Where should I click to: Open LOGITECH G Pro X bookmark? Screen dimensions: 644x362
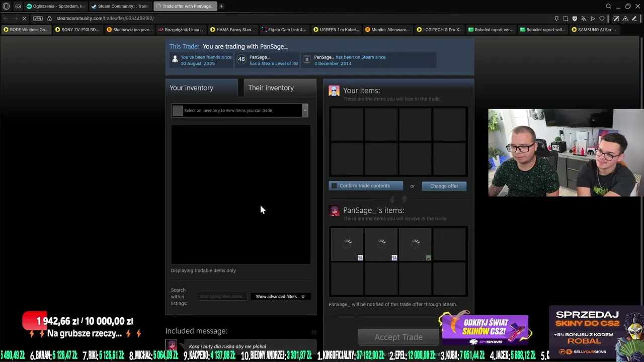click(x=439, y=30)
